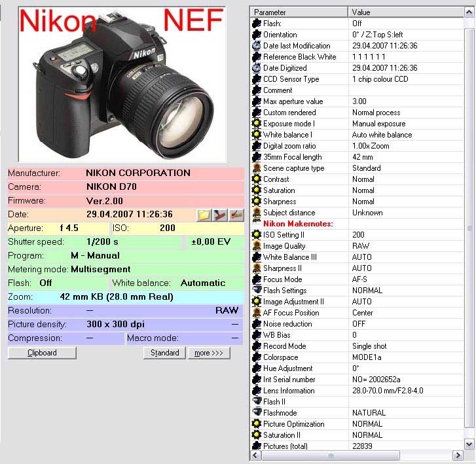Click the value '22839' for Pictures total
Screen dimensions: 476x464
pyautogui.click(x=362, y=446)
